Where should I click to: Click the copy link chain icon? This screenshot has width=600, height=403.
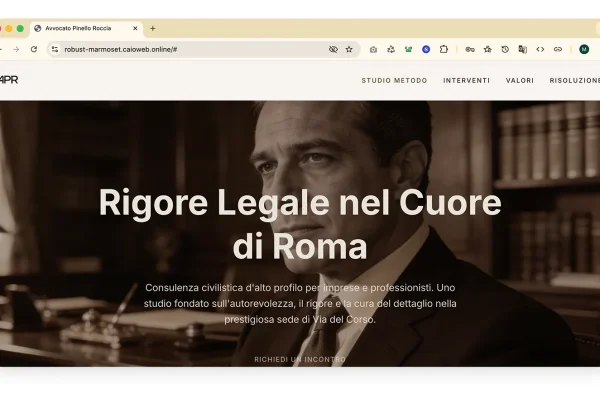coord(558,49)
